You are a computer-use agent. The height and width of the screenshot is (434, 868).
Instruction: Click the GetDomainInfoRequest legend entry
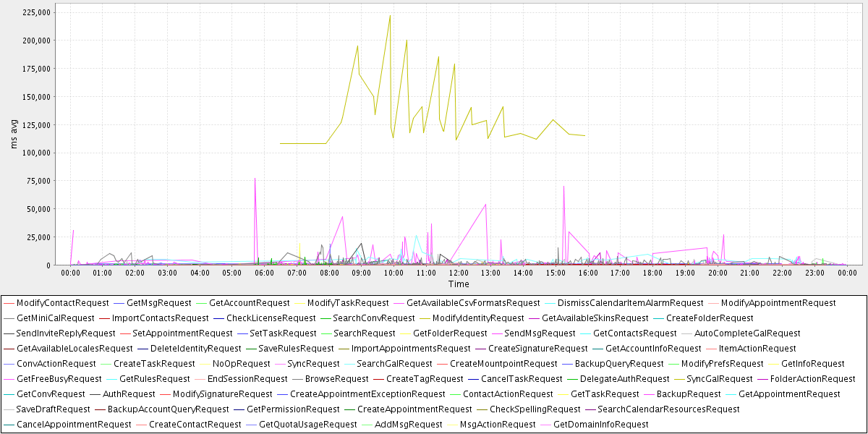[600, 425]
